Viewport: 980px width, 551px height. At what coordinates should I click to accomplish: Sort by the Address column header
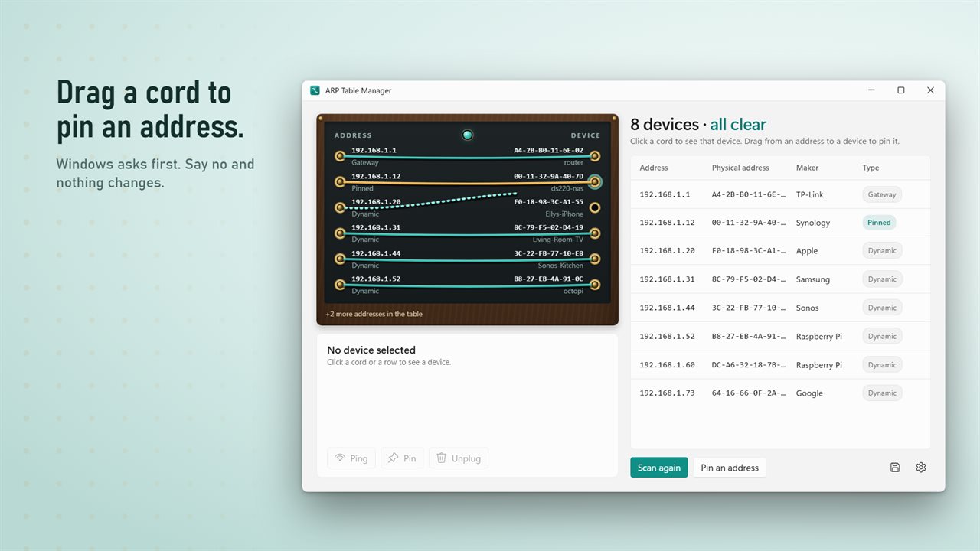(x=654, y=168)
